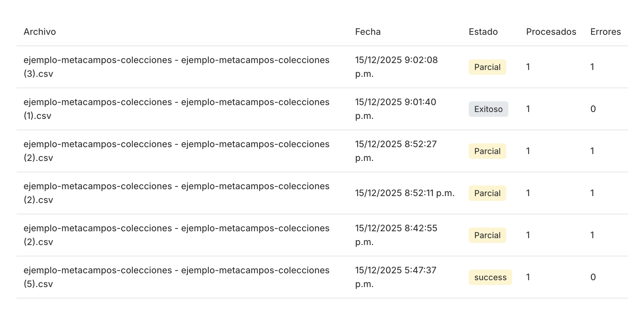Select the row dated 15/12/2025 9:02:08 p.m.
644x315 pixels.
click(x=396, y=67)
